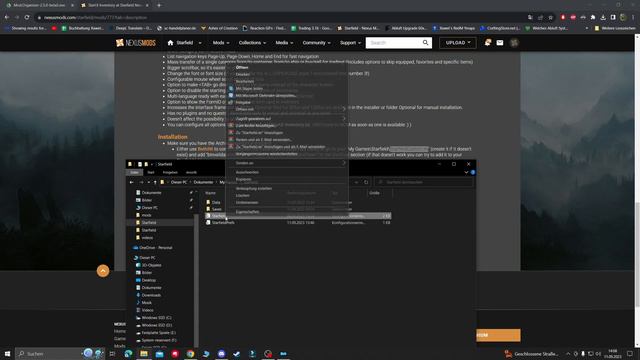Image resolution: width=640 pixels, height=360 pixels.
Task: Open the Datei tab in Explorer
Action: click(134, 172)
